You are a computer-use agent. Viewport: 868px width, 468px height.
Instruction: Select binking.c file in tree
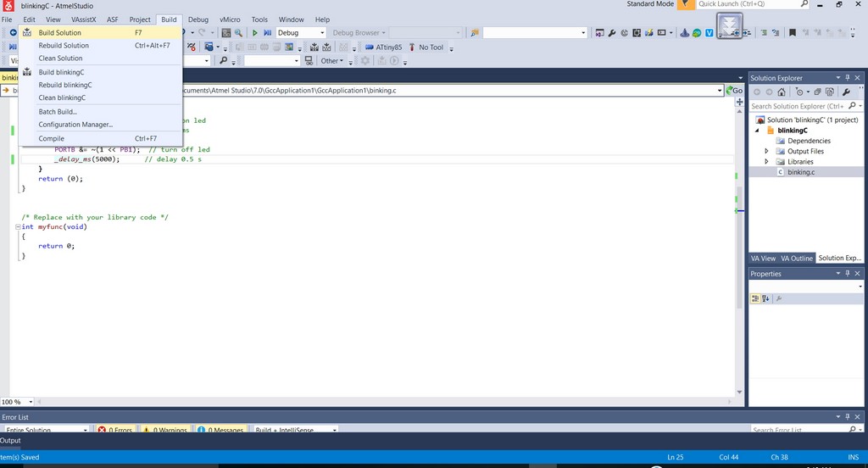[x=801, y=172]
